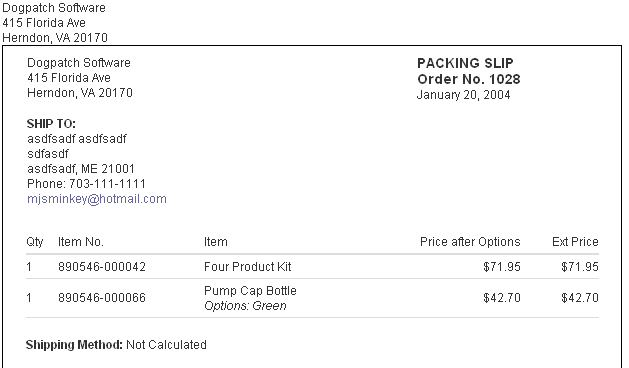Click the $71.95 Ext Price value
The height and width of the screenshot is (368, 629).
click(580, 267)
